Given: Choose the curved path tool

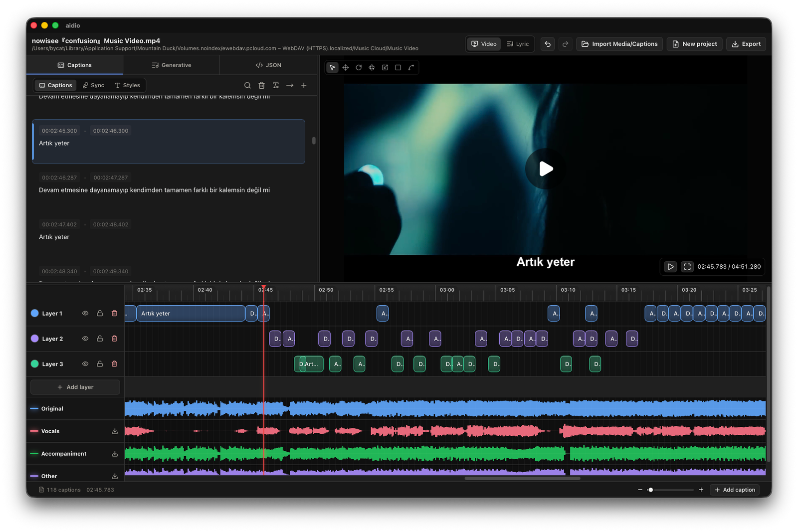Looking at the screenshot, I should tap(411, 68).
